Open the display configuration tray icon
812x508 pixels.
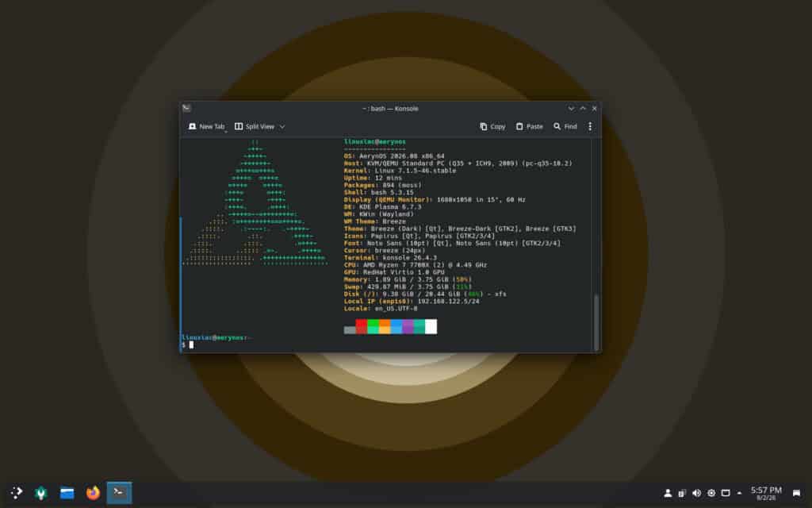coord(726,493)
